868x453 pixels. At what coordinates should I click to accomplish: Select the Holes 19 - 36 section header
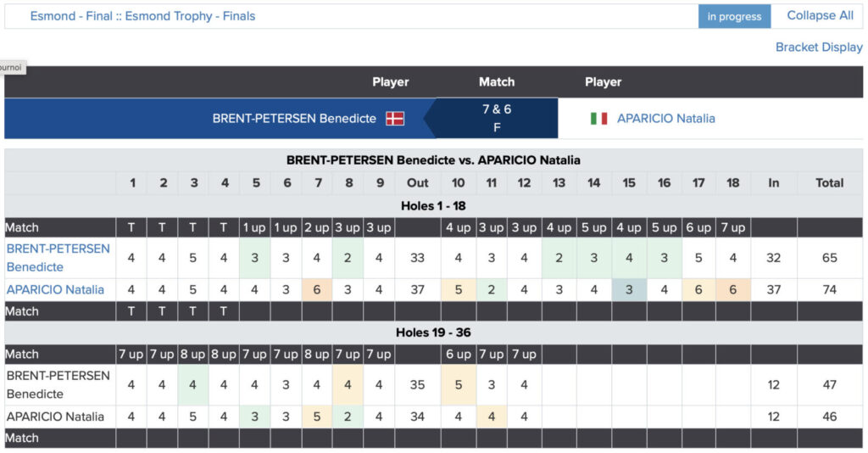[433, 333]
